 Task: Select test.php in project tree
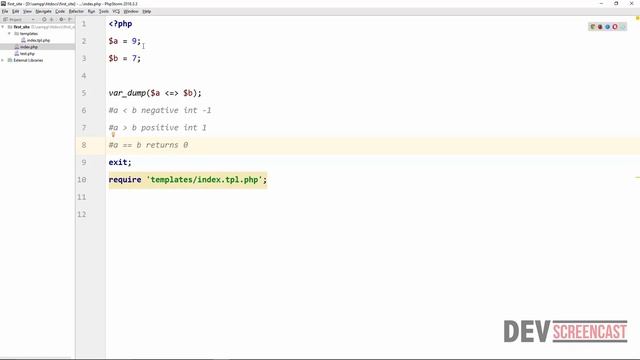27,53
